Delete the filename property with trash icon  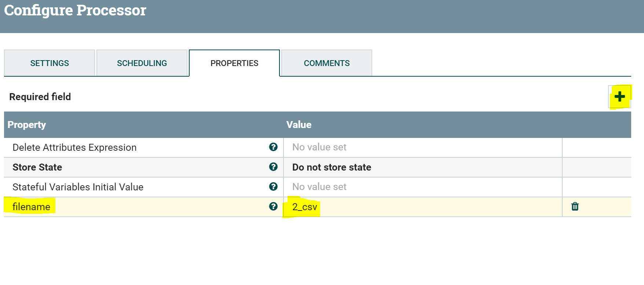(575, 207)
